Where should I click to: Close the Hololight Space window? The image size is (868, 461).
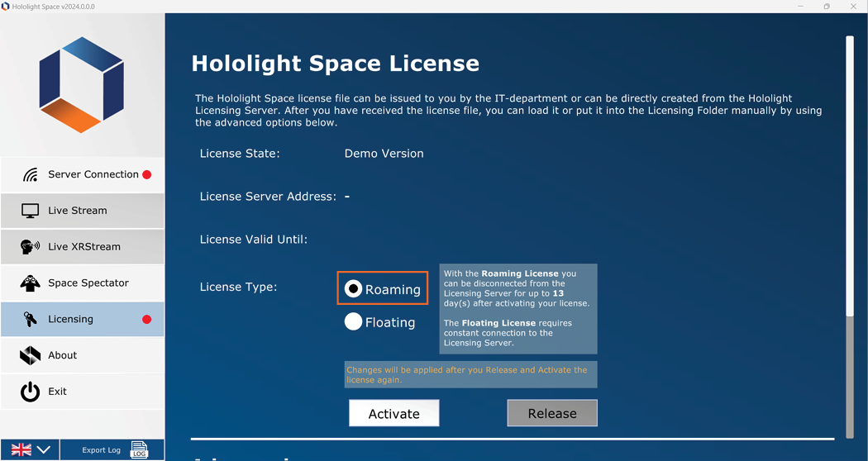coord(853,7)
